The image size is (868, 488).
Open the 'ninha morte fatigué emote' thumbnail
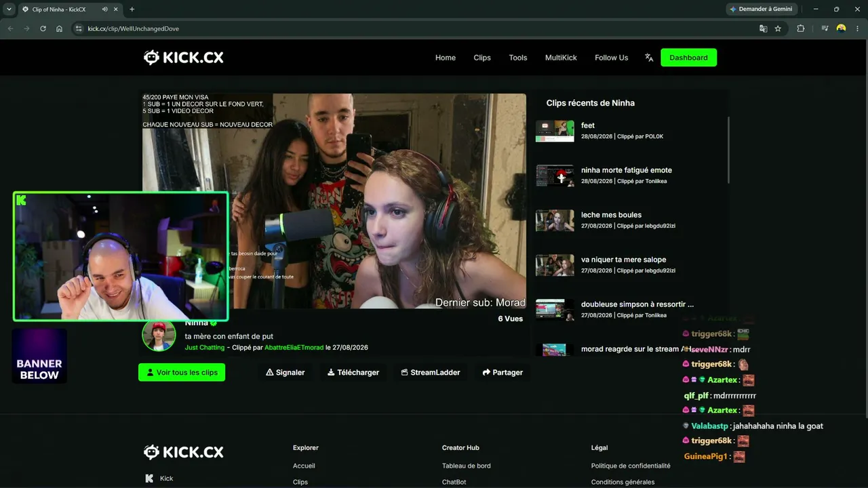click(555, 176)
